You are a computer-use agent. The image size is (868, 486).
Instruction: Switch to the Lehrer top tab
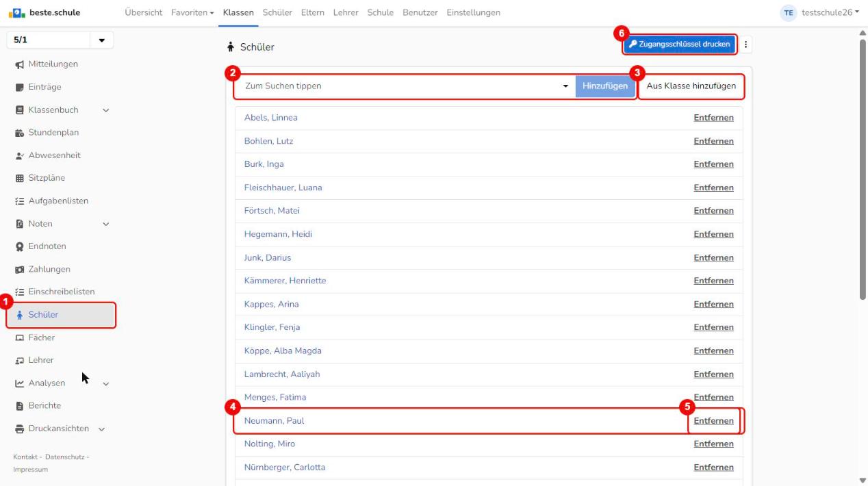[346, 12]
